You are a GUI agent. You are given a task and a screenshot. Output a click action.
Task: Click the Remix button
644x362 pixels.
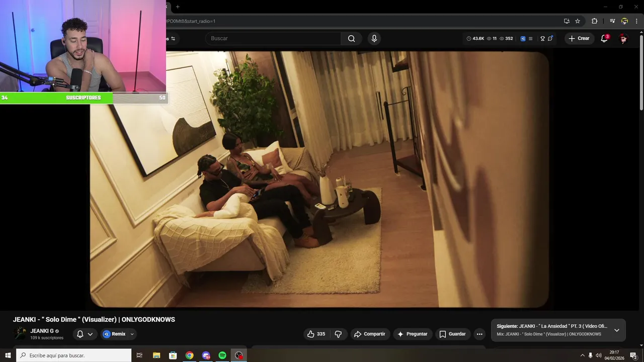click(115, 334)
